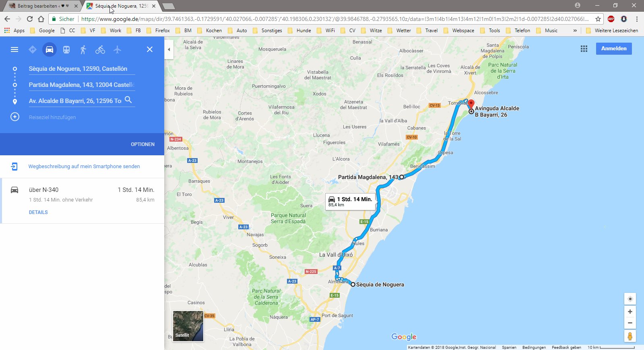Screen dimensions: 644x350
Task: Open Chrome three-dot menu
Action: (x=637, y=19)
